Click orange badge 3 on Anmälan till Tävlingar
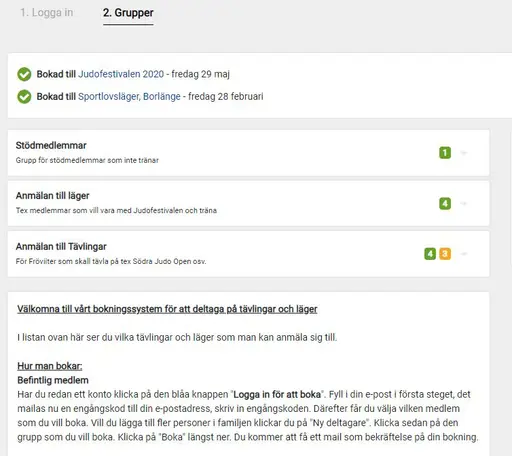The height and width of the screenshot is (456, 512). pos(445,254)
